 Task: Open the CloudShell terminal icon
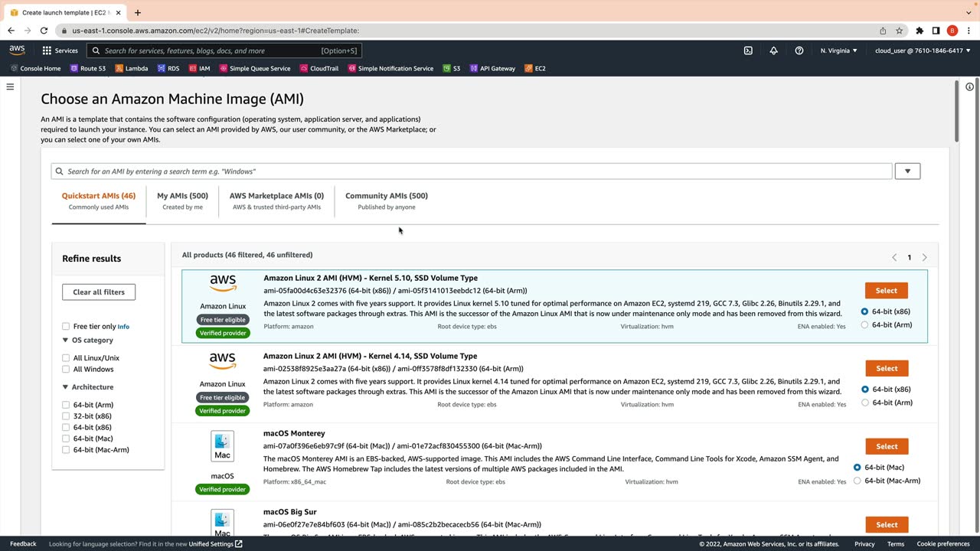748,51
